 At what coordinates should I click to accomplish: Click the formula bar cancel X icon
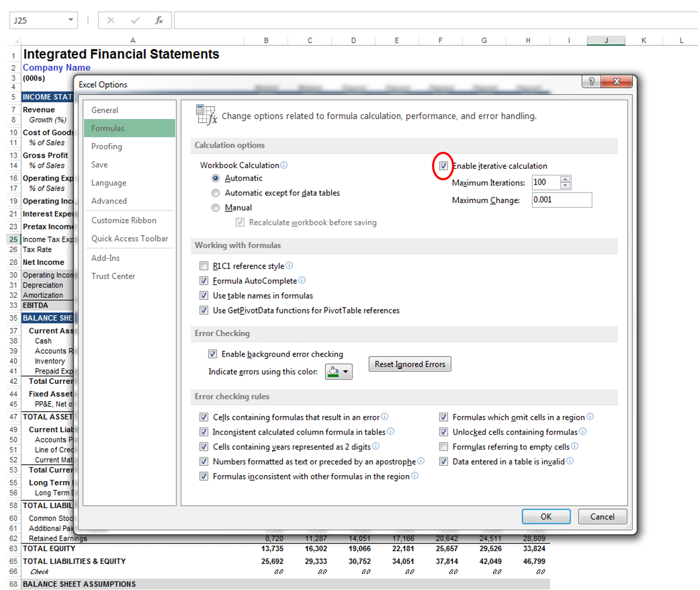coord(111,21)
